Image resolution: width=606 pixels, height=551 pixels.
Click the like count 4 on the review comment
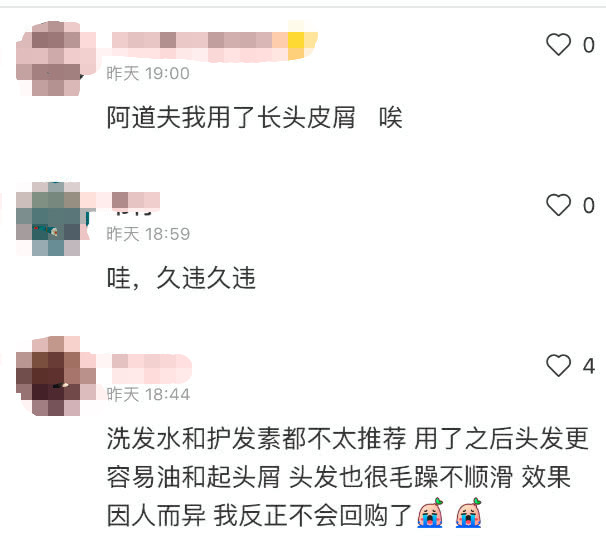(589, 366)
